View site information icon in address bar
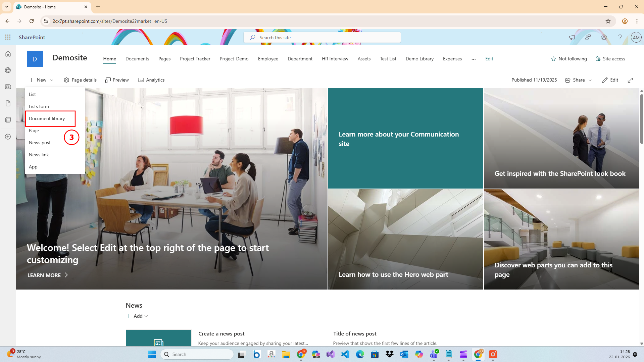The image size is (644, 362). tap(46, 21)
